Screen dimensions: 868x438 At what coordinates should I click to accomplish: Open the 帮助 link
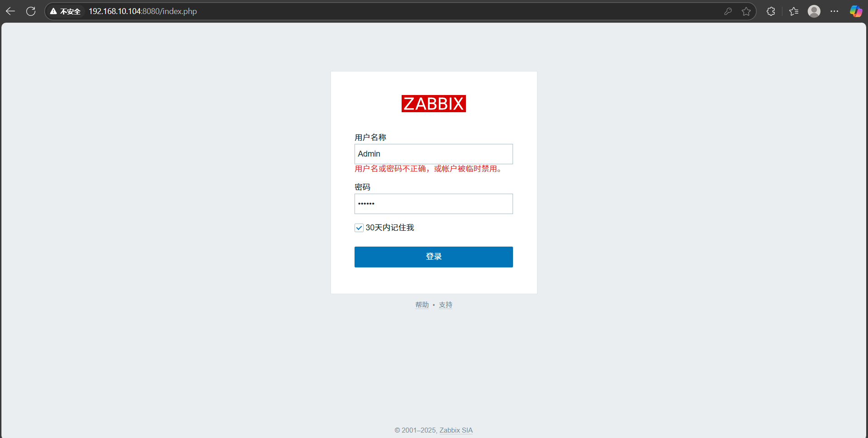pyautogui.click(x=422, y=305)
